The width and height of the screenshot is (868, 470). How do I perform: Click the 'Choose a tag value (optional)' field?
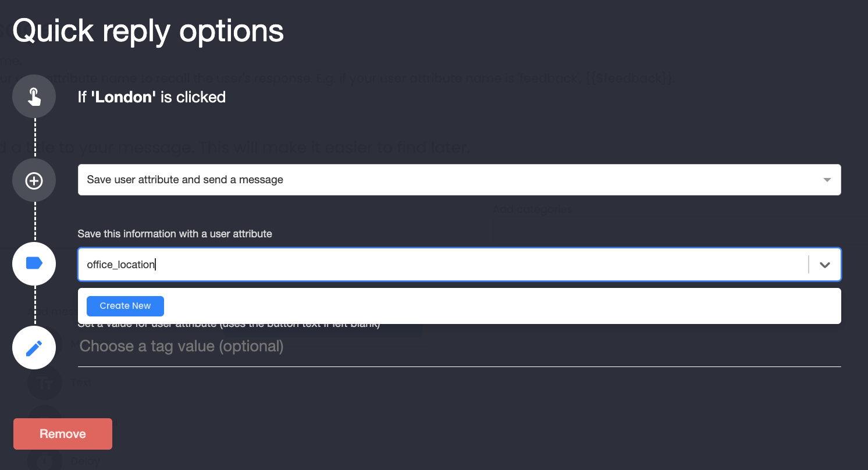click(459, 347)
